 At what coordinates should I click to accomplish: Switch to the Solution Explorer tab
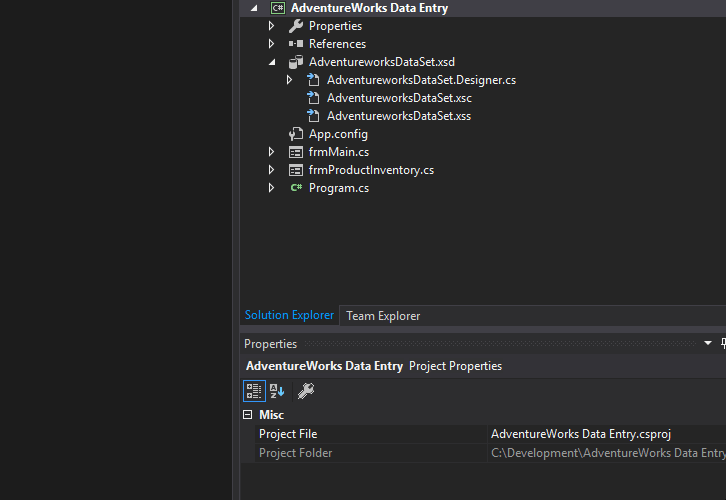[289, 315]
